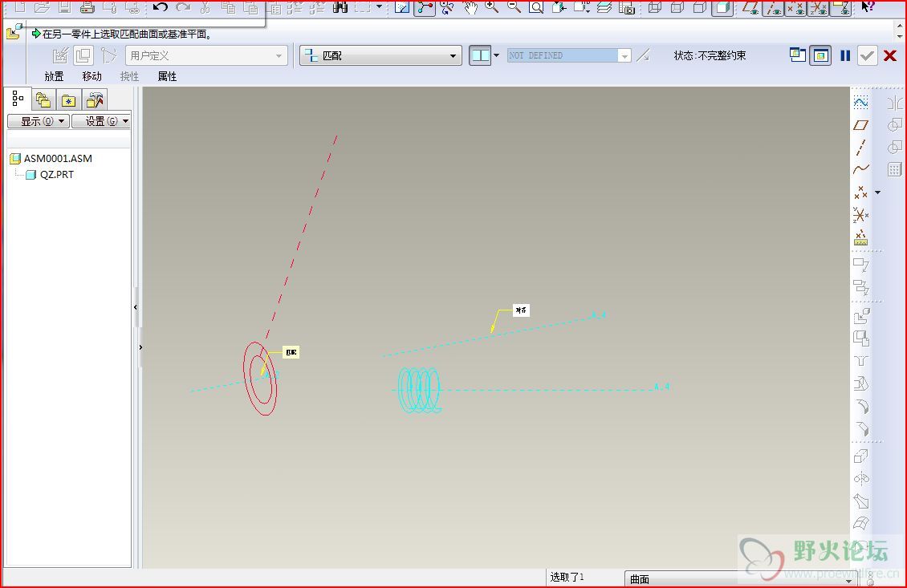
Task: Click the datum plane tool icon
Action: click(x=860, y=125)
